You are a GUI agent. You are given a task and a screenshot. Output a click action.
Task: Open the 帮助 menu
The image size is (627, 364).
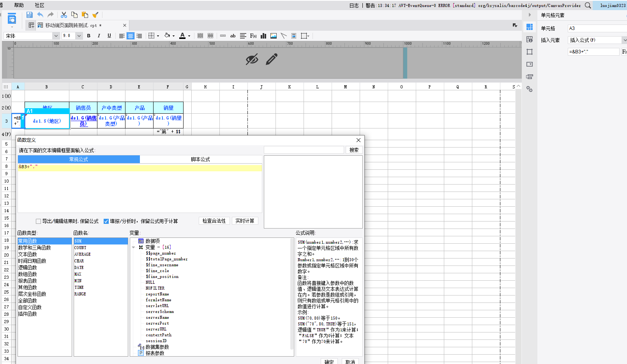coord(19,5)
